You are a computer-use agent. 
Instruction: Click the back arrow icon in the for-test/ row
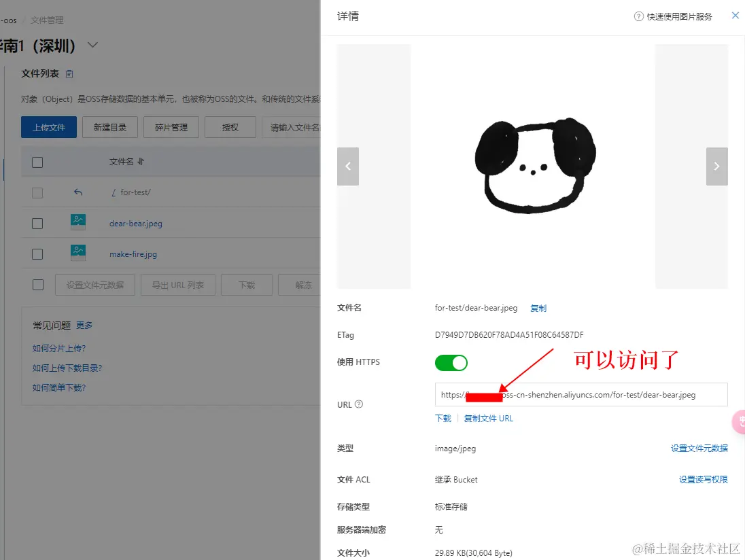78,192
